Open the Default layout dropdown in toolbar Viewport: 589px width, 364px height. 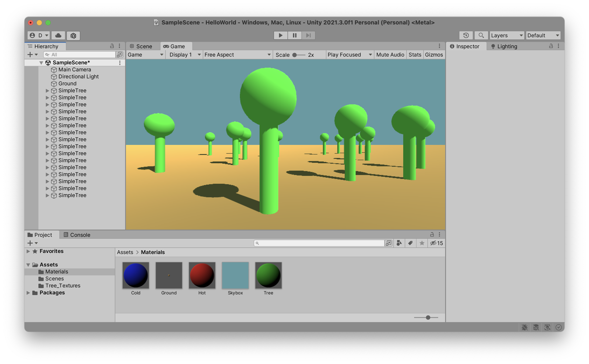(543, 35)
